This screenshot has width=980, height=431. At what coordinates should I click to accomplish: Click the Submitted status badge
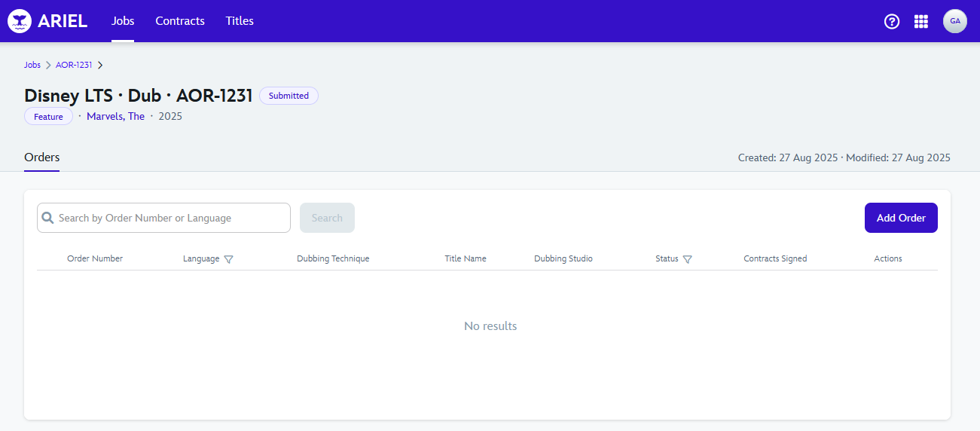click(x=289, y=96)
